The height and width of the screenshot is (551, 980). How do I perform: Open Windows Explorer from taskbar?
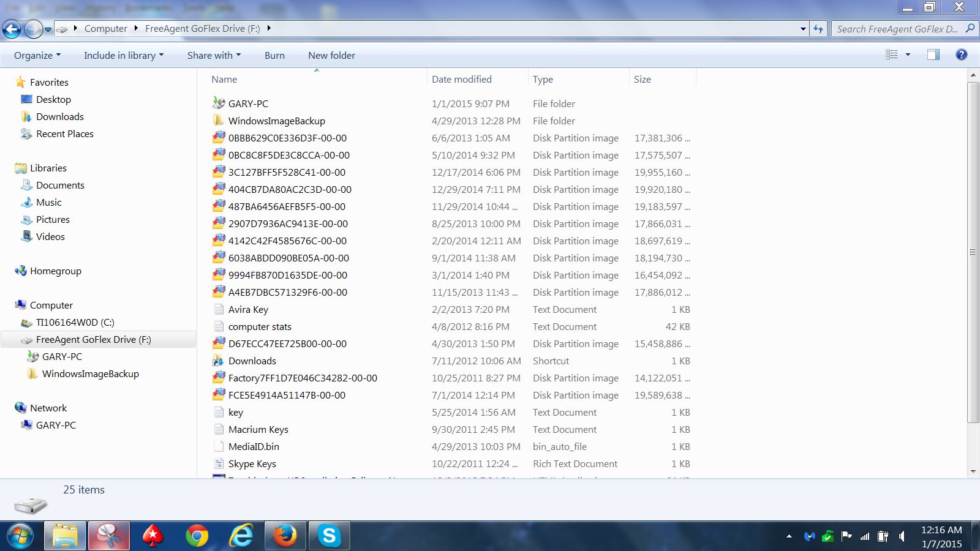pyautogui.click(x=65, y=537)
